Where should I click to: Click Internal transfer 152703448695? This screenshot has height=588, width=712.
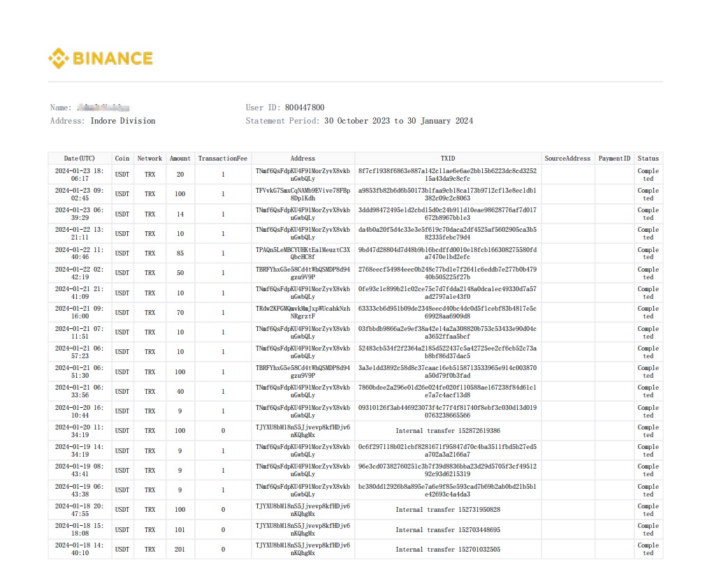(448, 529)
